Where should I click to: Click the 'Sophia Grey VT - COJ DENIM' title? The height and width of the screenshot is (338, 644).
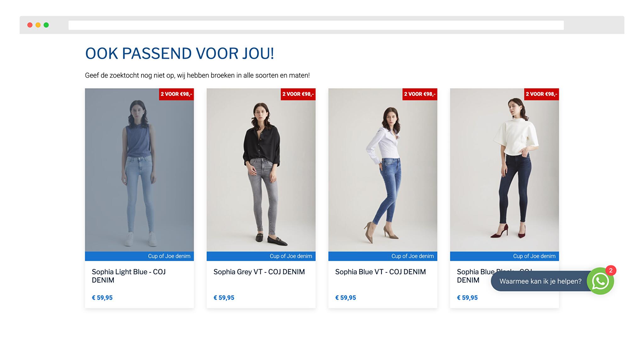259,272
